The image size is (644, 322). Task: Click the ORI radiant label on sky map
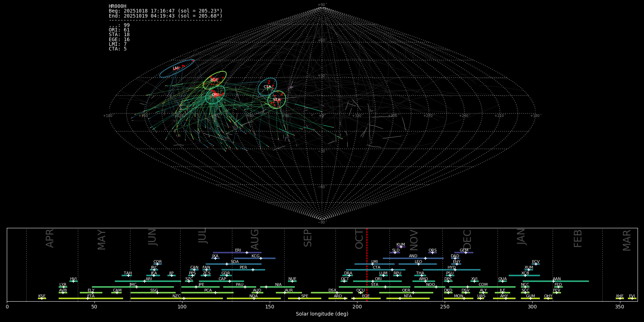(215, 95)
